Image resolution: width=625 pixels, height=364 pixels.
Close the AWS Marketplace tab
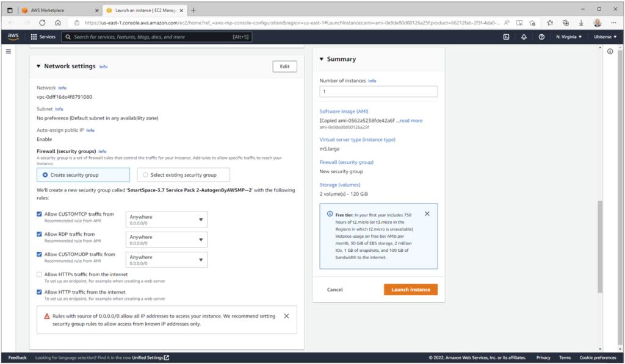pos(97,10)
